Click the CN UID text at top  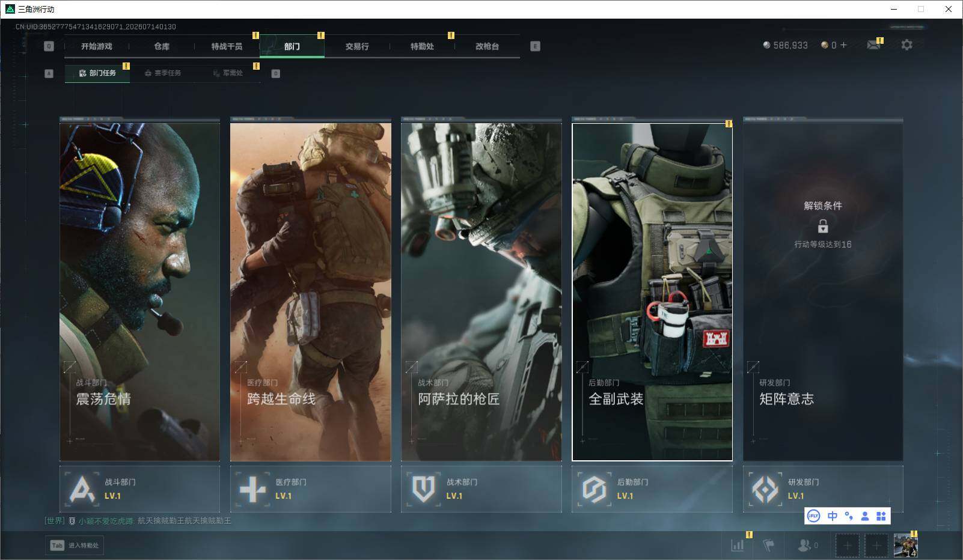pos(96,27)
